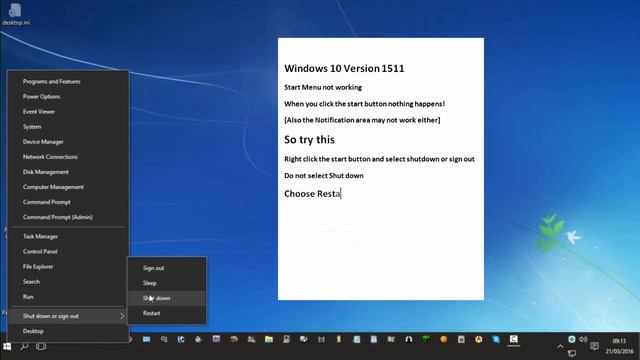Click the Windows Start button

(7, 347)
